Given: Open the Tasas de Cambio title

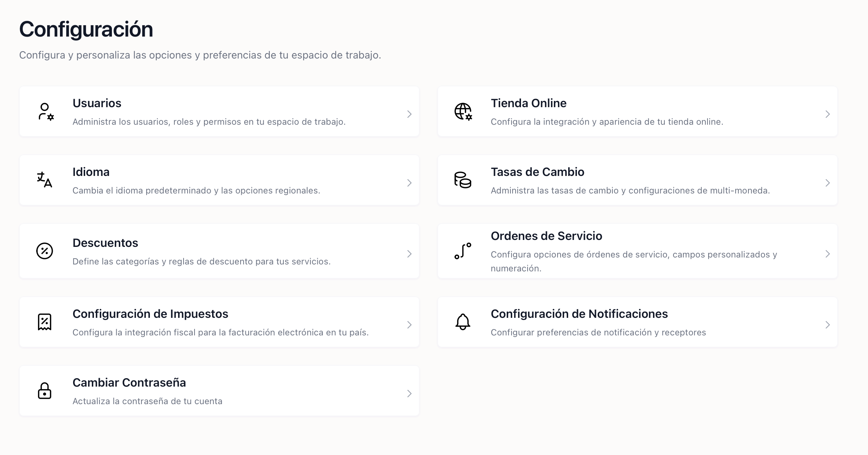Looking at the screenshot, I should tap(537, 172).
